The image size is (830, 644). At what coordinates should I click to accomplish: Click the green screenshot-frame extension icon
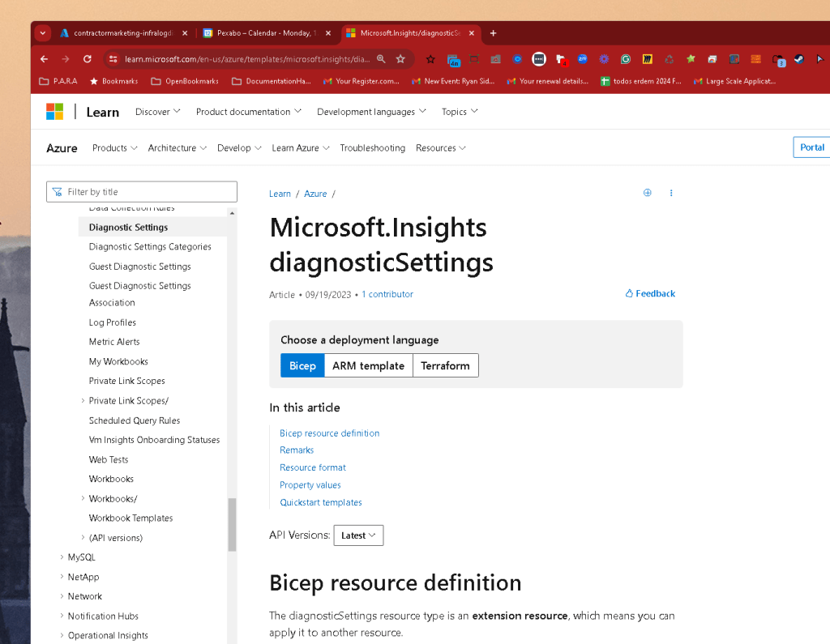(x=474, y=59)
